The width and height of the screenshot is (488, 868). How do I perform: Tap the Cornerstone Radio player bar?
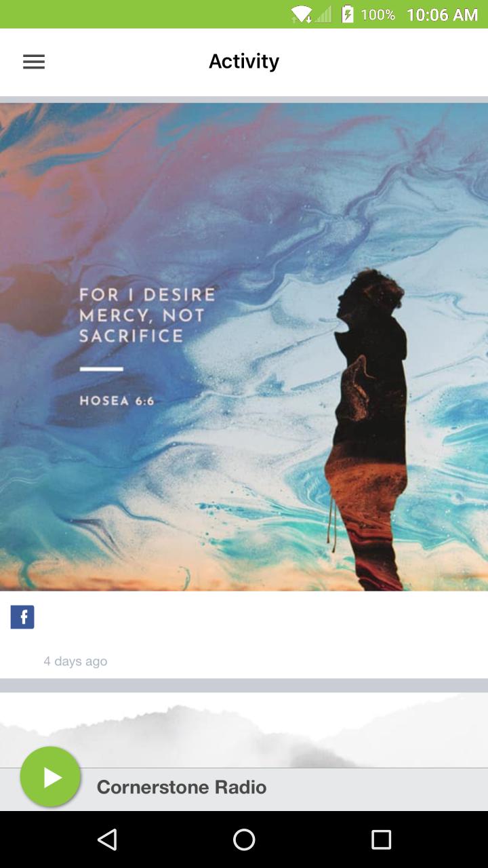pyautogui.click(x=244, y=789)
